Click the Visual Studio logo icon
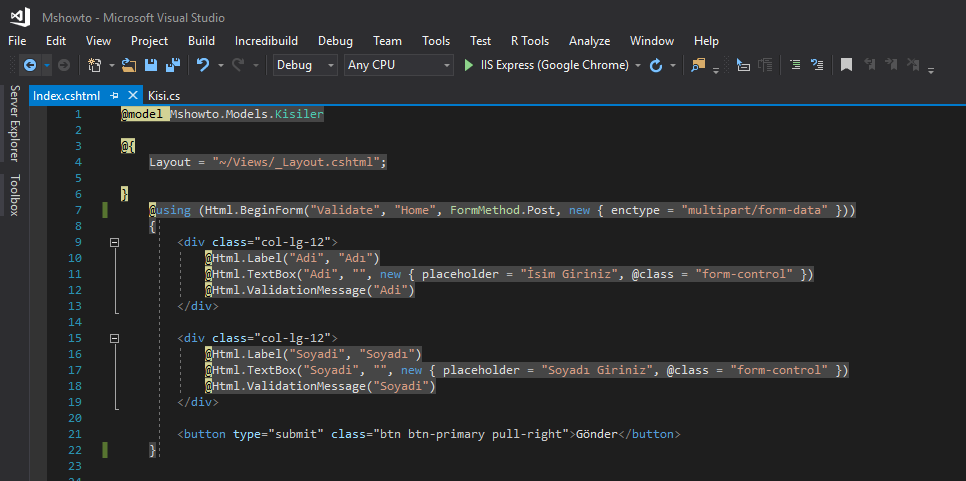The height and width of the screenshot is (481, 966). (x=20, y=17)
